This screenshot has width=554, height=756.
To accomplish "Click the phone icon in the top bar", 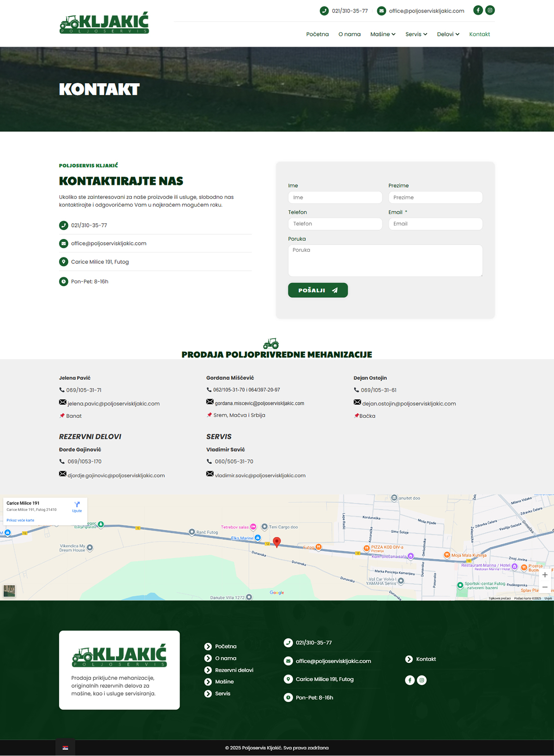I will [324, 11].
